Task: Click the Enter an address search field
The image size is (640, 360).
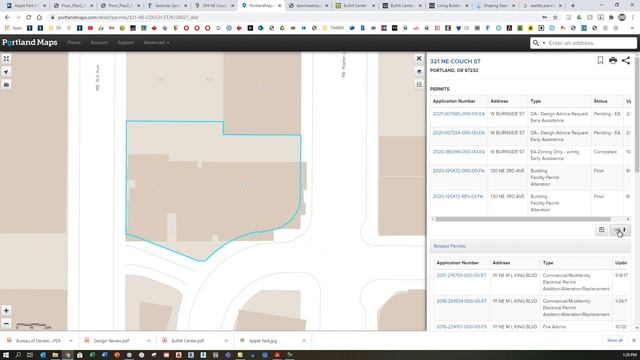Action: pos(591,43)
